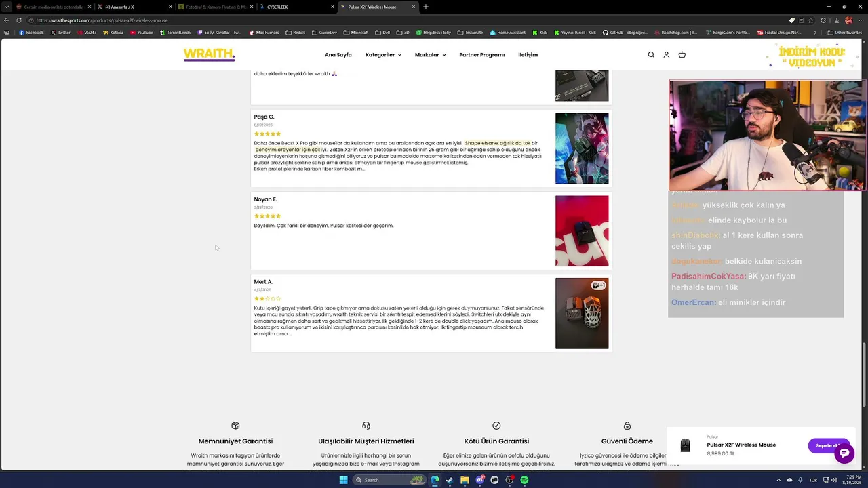Open the Dell bookmark folder
Viewport: 868px width, 488px height.
coord(382,33)
